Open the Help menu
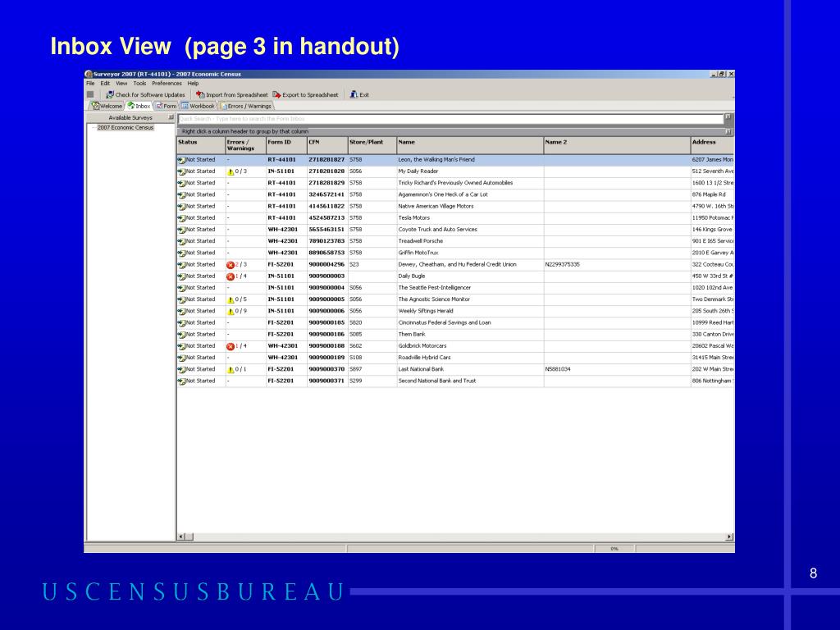Image resolution: width=840 pixels, height=630 pixels. [x=193, y=84]
